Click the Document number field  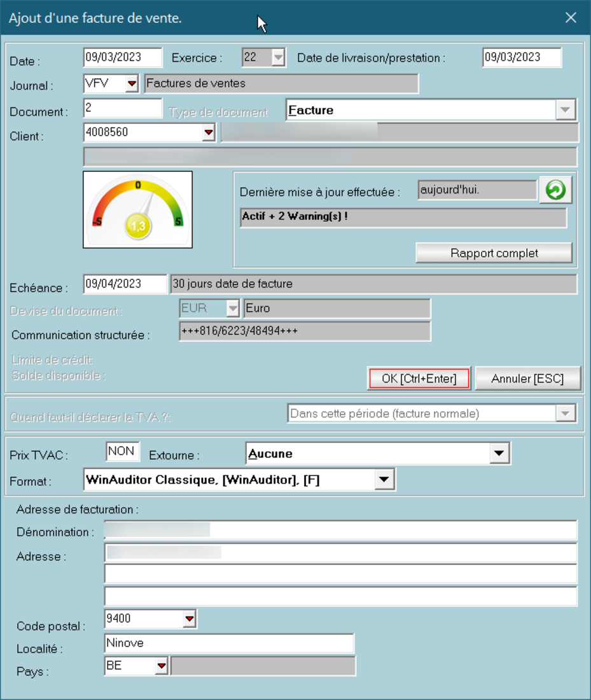coord(122,109)
